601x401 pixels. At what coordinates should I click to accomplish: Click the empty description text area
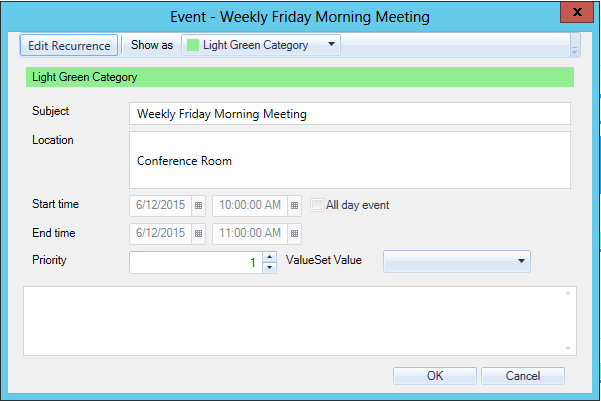[x=290, y=320]
